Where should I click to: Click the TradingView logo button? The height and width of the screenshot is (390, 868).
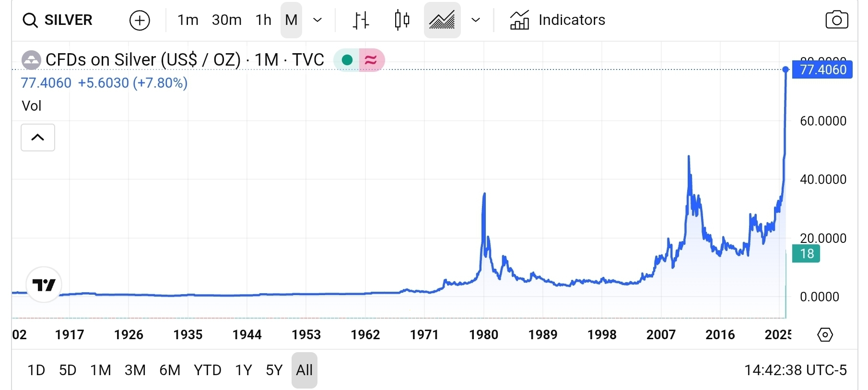point(44,285)
